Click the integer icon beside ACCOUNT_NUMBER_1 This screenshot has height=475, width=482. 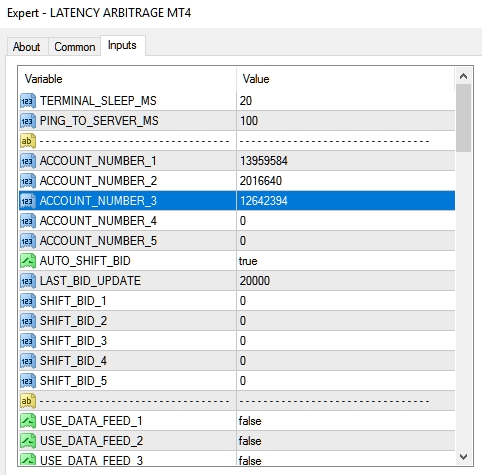coord(28,161)
